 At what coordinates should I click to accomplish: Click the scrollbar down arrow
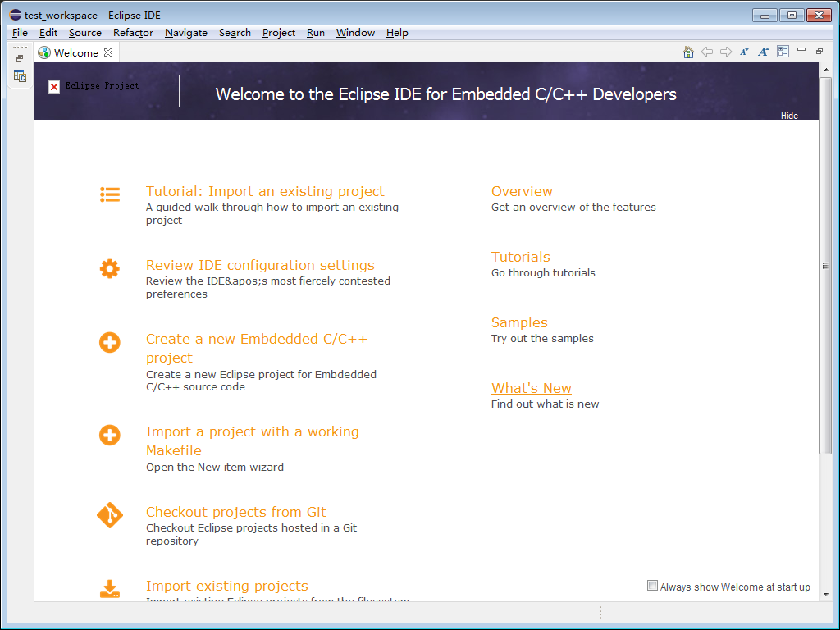coord(825,594)
